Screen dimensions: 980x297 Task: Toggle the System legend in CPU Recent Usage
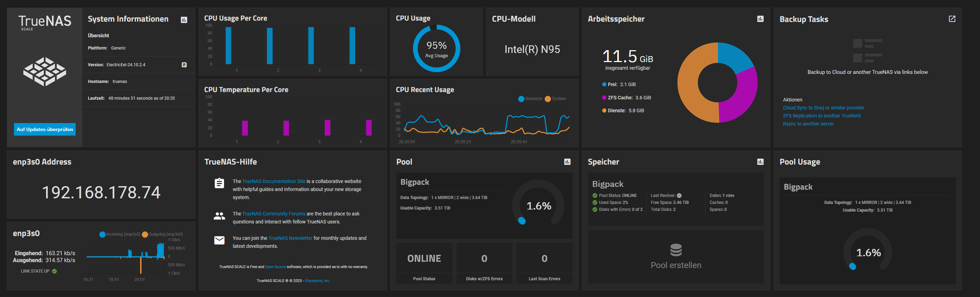coord(556,99)
